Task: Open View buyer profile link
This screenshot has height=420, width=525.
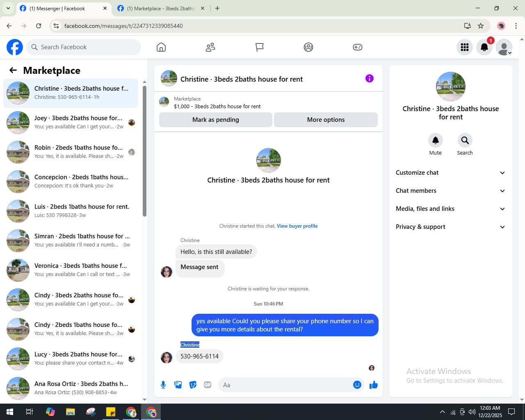Action: pos(297,226)
